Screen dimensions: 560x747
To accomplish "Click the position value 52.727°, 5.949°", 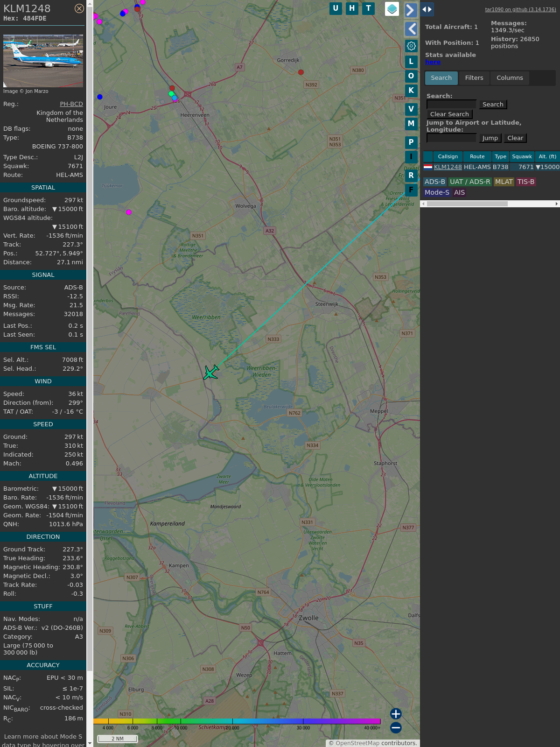I will tap(59, 254).
